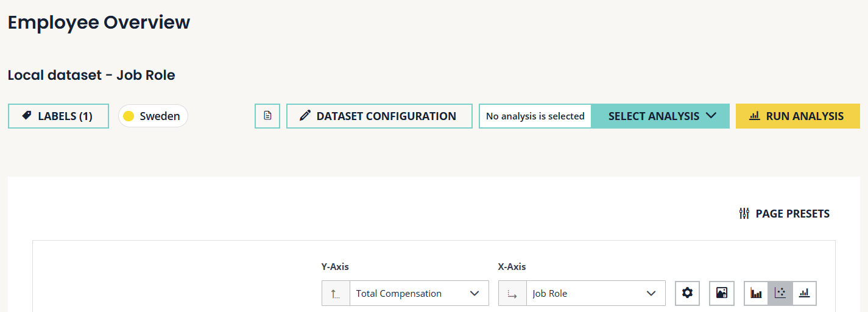The height and width of the screenshot is (312, 868).
Task: Click the 'No analysis is selected' field
Action: coord(535,116)
